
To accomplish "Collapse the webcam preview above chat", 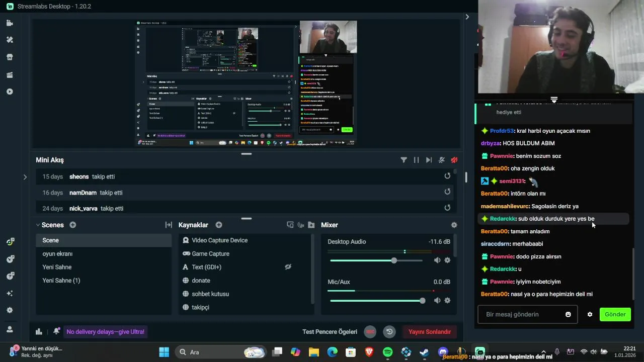I will click(554, 100).
